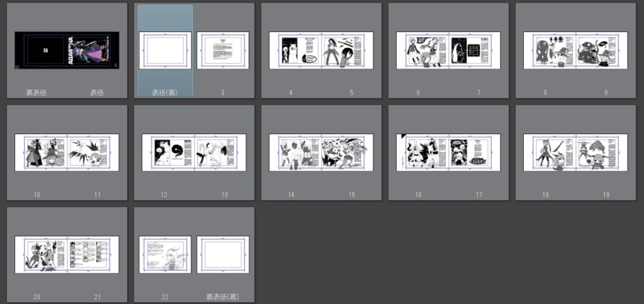This screenshot has width=644, height=304.
Task: Click the page number 20 label
Action: pos(37,296)
